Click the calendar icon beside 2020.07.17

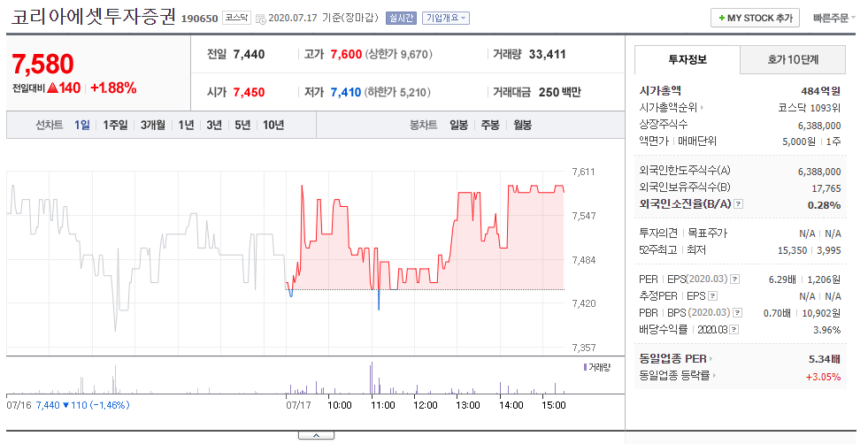tap(260, 19)
